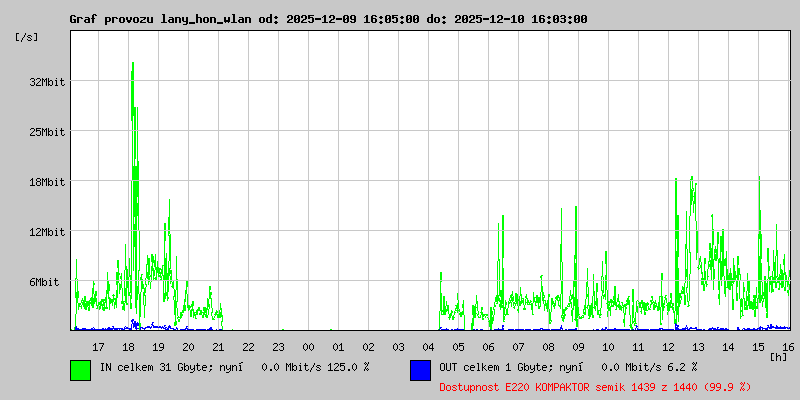Click the '10' hour label on x-axis
Screen dimensions: 800x400
point(608,347)
